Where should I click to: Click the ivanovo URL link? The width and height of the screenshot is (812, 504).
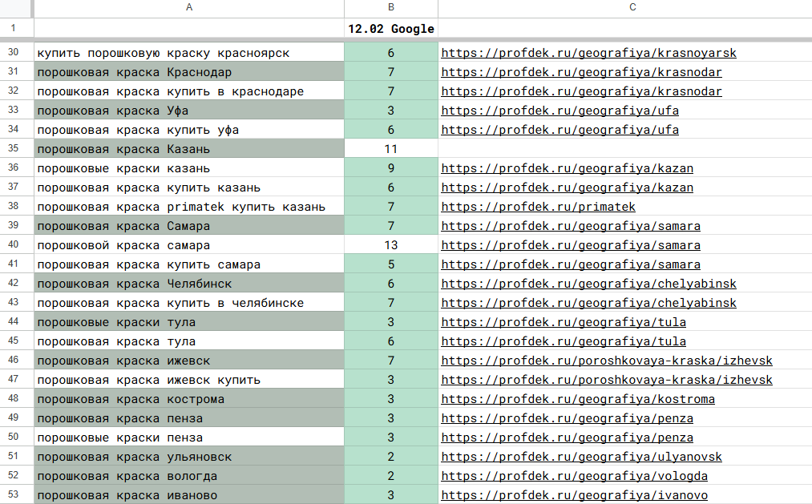(574, 495)
